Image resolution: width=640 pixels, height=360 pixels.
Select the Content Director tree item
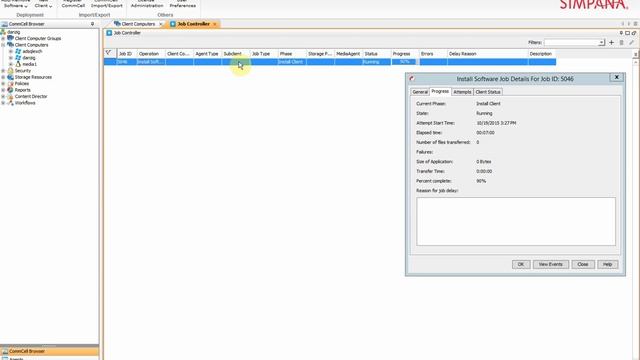(31, 96)
